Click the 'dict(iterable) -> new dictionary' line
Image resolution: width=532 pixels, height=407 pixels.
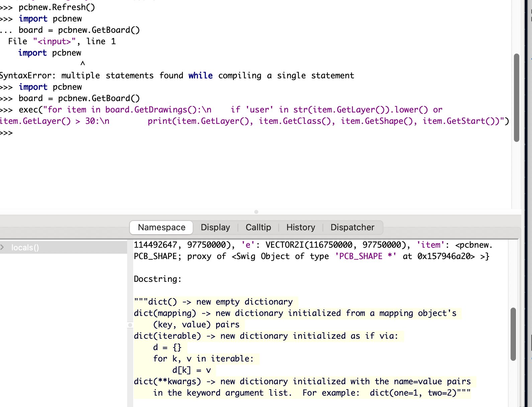266,336
